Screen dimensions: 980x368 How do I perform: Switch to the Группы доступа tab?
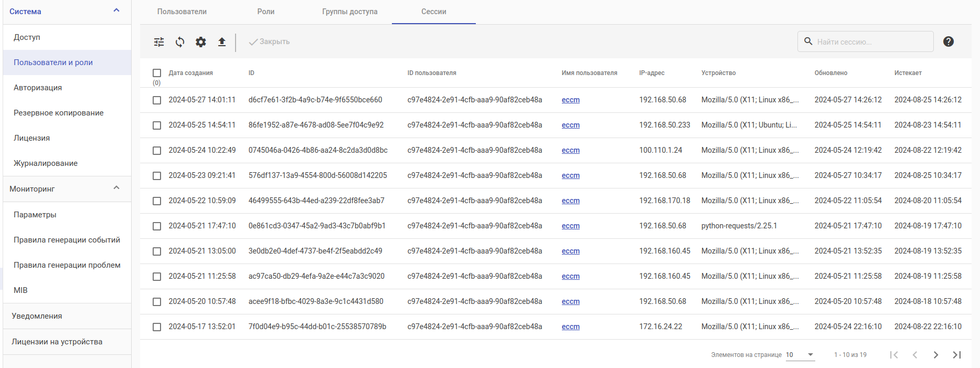[x=349, y=12]
